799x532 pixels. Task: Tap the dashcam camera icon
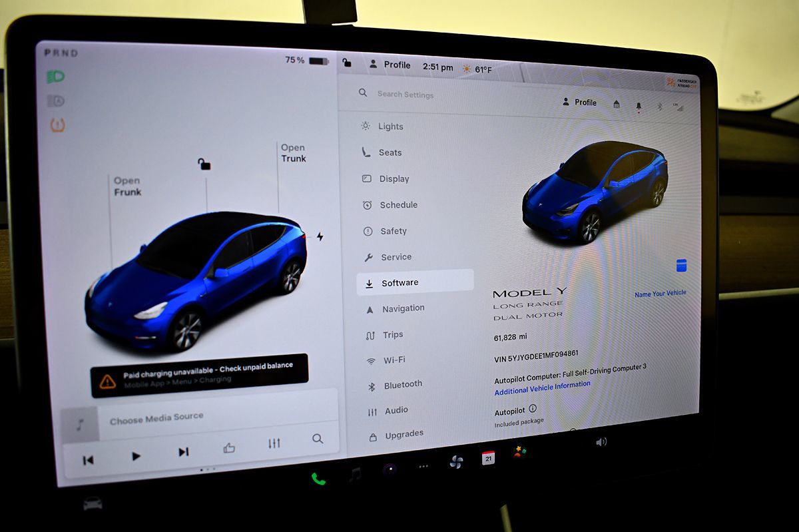(x=390, y=468)
